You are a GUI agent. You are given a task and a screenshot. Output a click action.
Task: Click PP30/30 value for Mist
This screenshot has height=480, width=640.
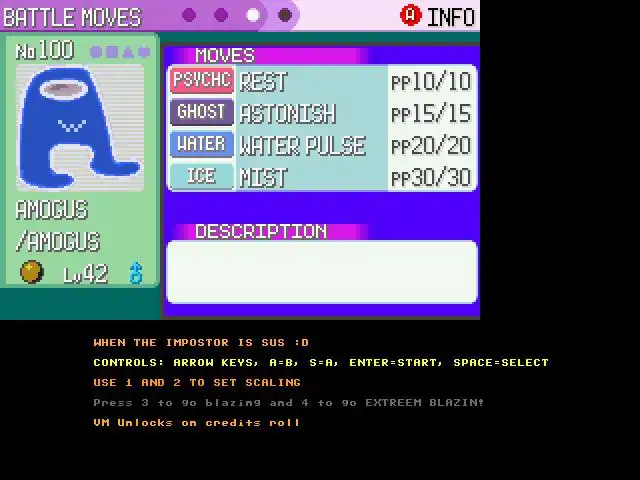431,178
